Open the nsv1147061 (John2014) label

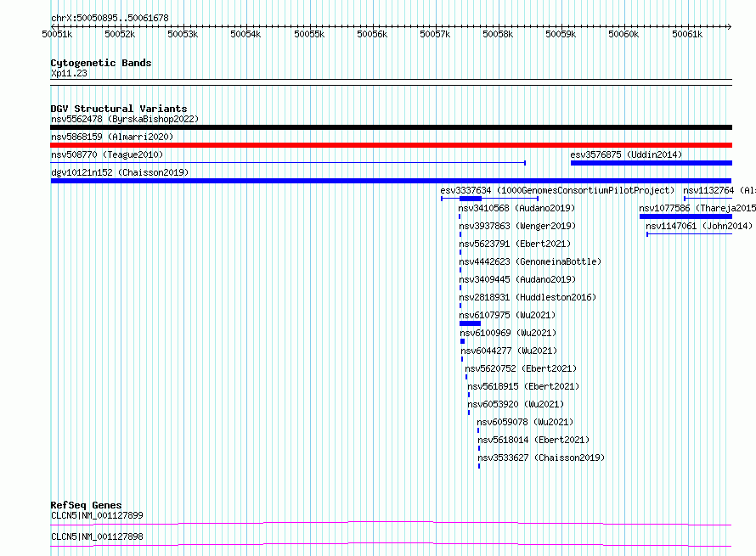click(699, 226)
